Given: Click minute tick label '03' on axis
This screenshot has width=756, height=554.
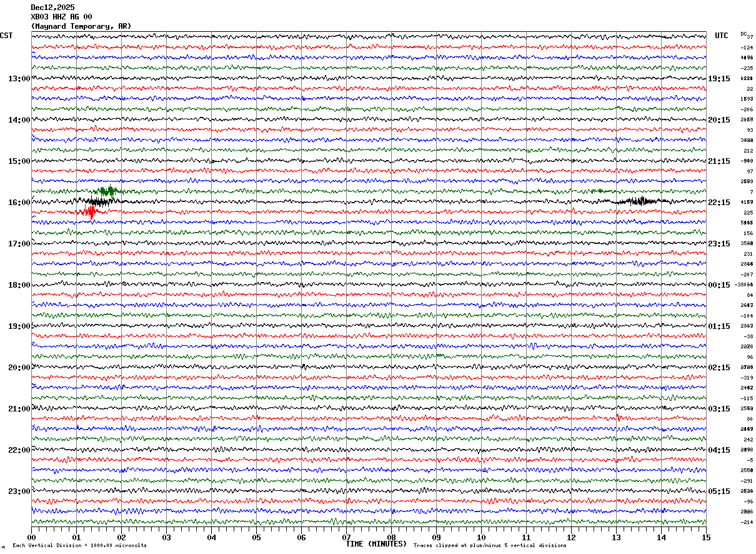Looking at the screenshot, I should coord(166,537).
